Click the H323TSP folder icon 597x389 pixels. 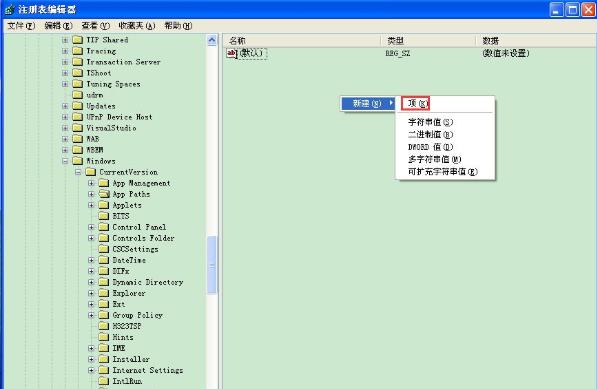[104, 326]
